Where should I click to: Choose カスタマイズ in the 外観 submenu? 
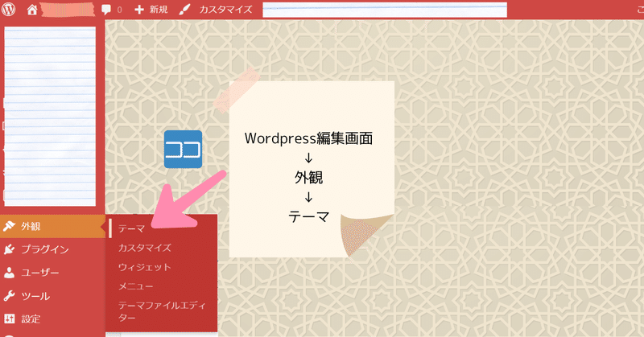(x=145, y=248)
